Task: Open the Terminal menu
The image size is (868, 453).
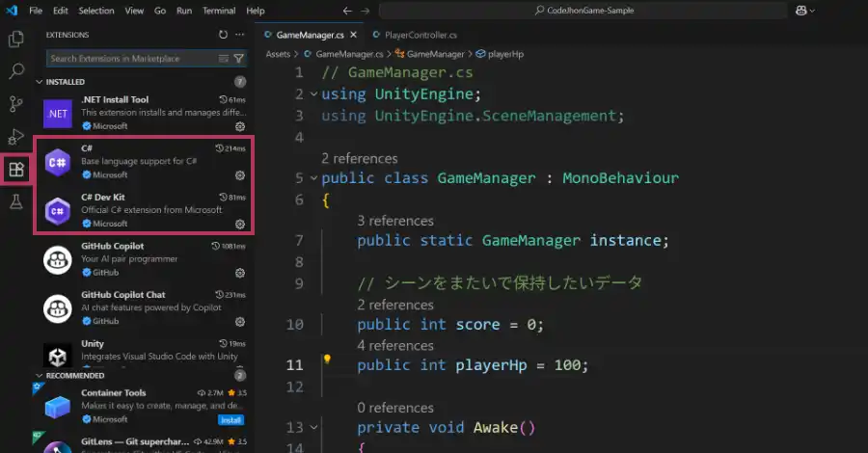Action: [x=218, y=11]
